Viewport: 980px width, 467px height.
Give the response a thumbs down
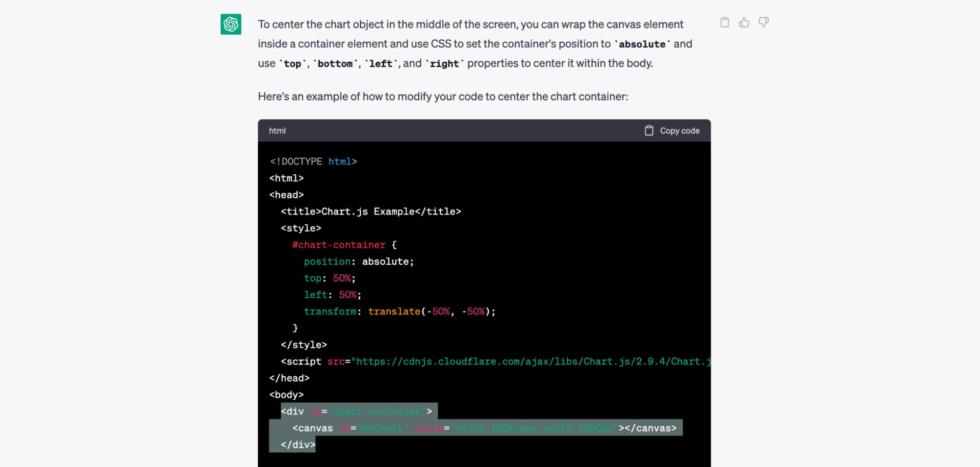(763, 23)
